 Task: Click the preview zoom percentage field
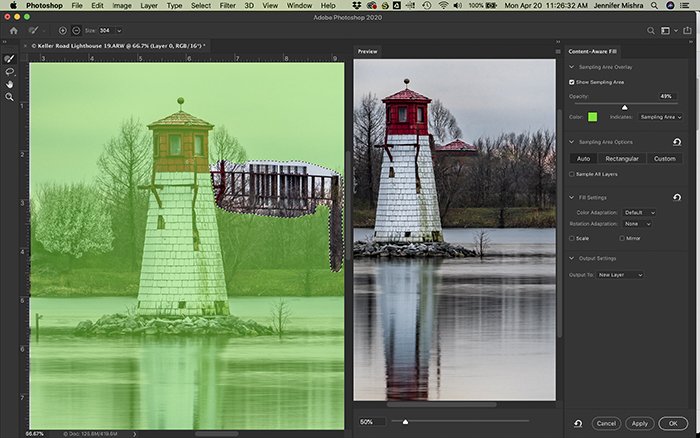[371, 421]
